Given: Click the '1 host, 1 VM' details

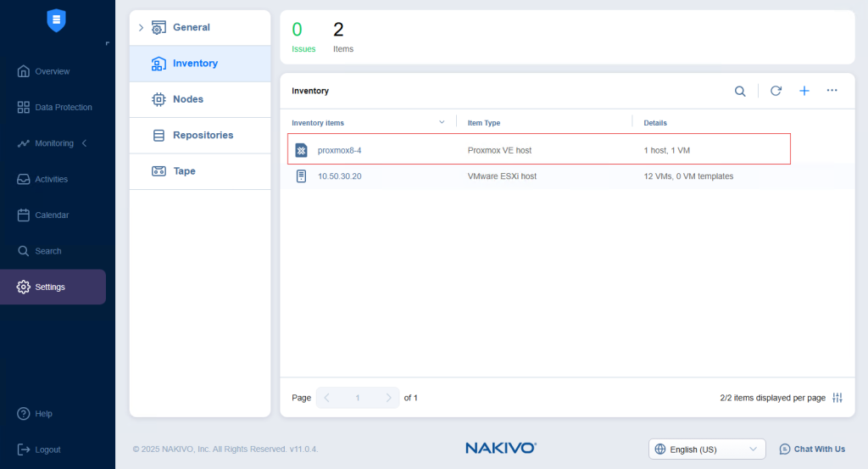Looking at the screenshot, I should click(x=666, y=151).
